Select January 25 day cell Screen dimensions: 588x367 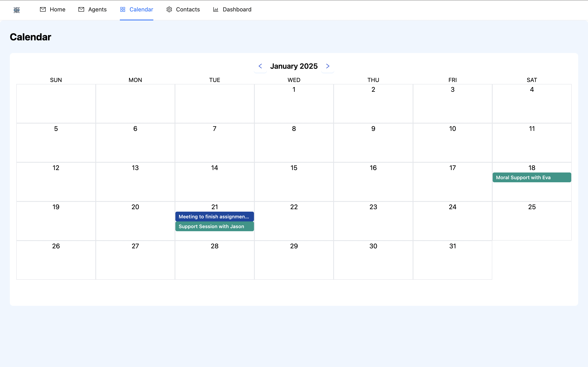(532, 221)
